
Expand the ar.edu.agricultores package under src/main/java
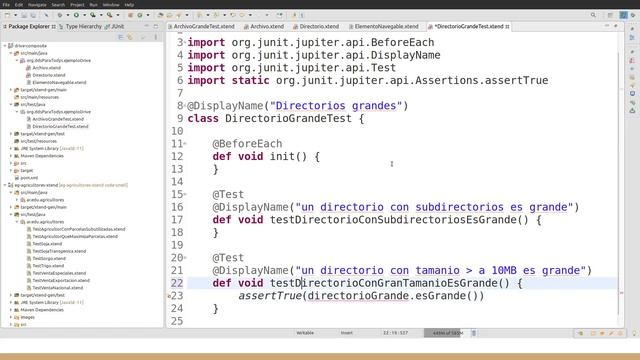17,200
